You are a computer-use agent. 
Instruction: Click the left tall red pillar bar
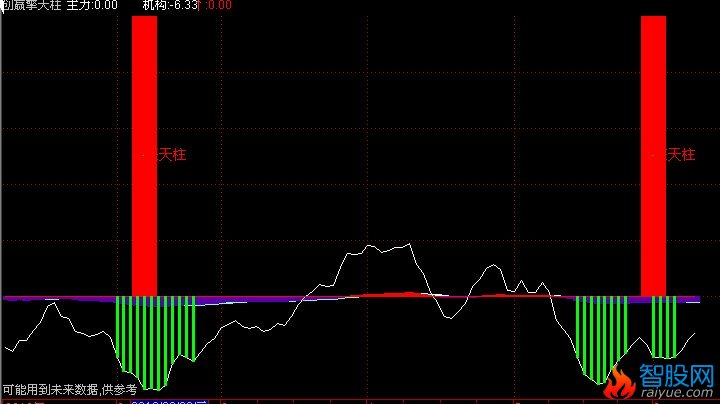pos(144,156)
